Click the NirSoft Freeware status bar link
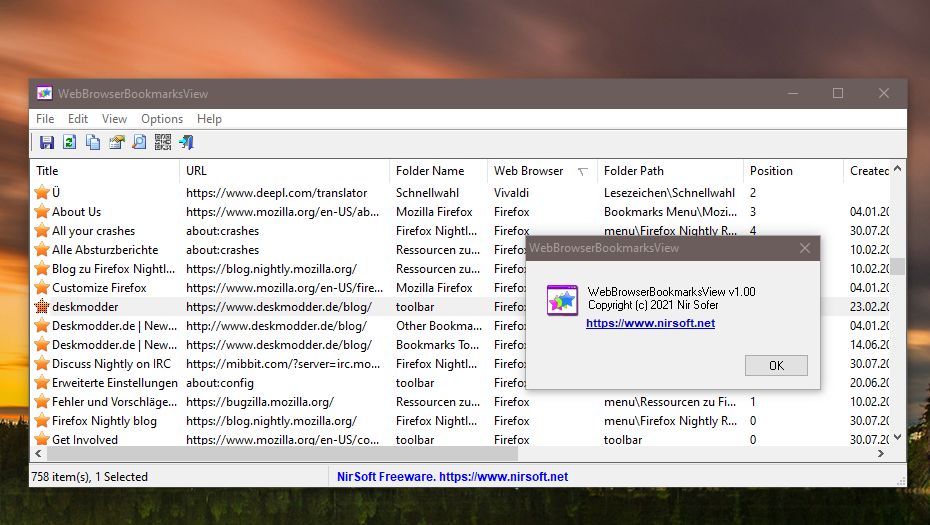930x525 pixels. 452,477
